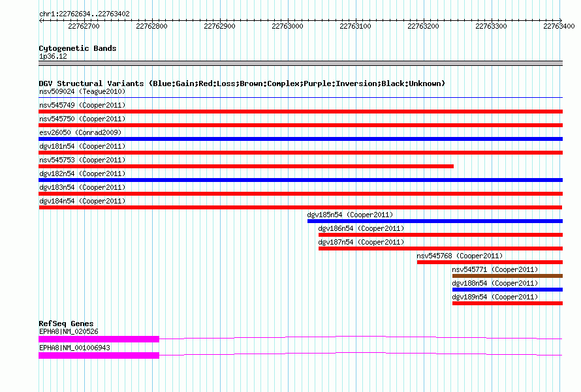Click the blue dgv188n54 gain bar
The width and height of the screenshot is (581, 392).
(507, 290)
